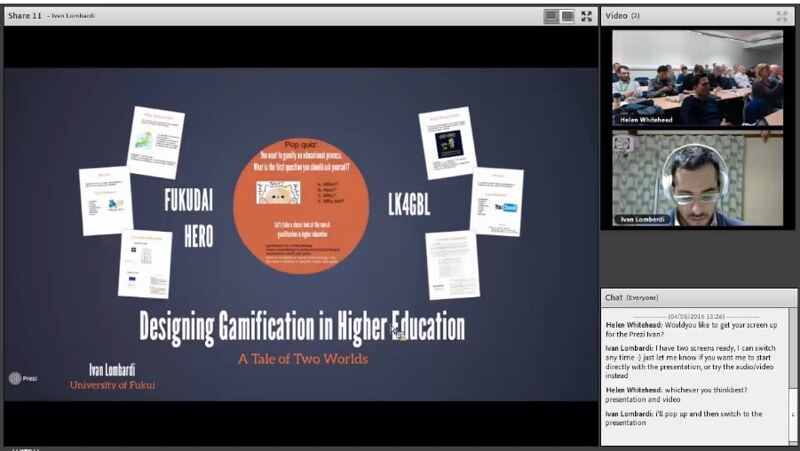This screenshot has width=800, height=451.
Task: Click the Chat pod title
Action: [x=614, y=297]
